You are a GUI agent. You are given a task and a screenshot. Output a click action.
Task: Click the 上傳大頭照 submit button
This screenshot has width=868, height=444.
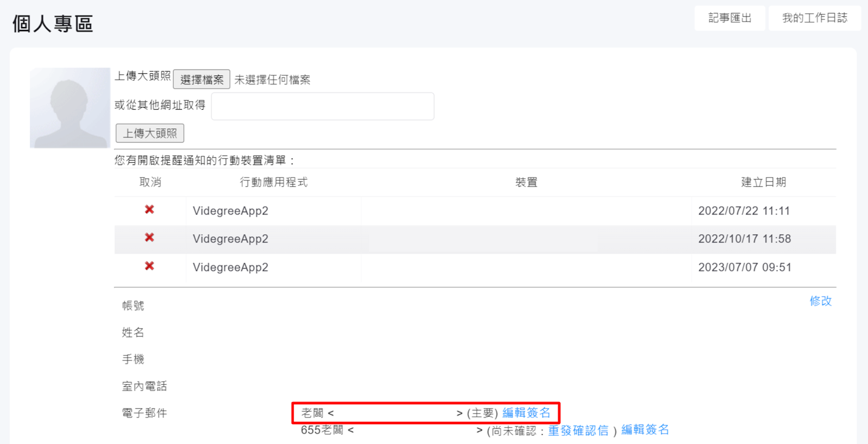pyautogui.click(x=150, y=134)
